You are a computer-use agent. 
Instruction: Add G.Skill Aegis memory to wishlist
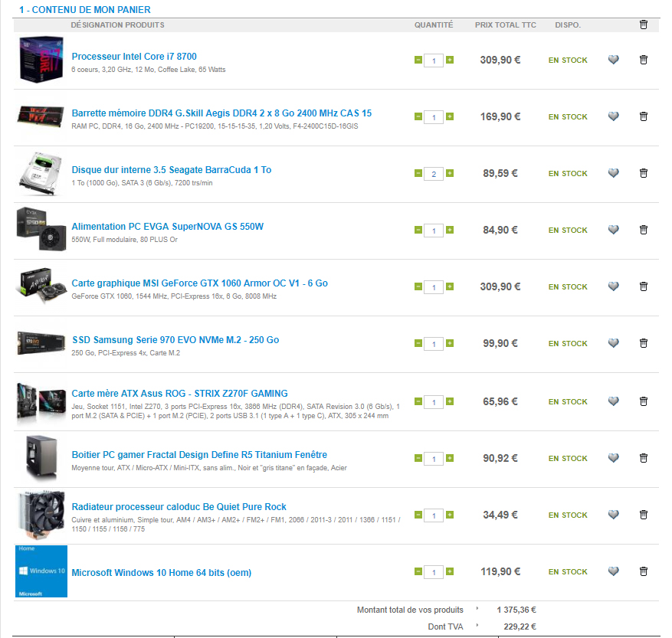click(613, 116)
